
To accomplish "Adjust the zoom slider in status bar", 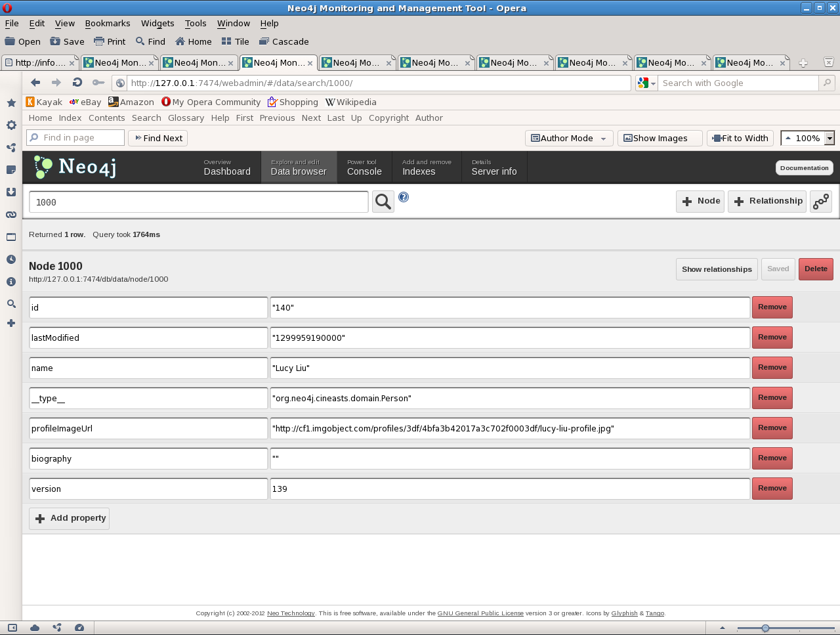I will 765,628.
